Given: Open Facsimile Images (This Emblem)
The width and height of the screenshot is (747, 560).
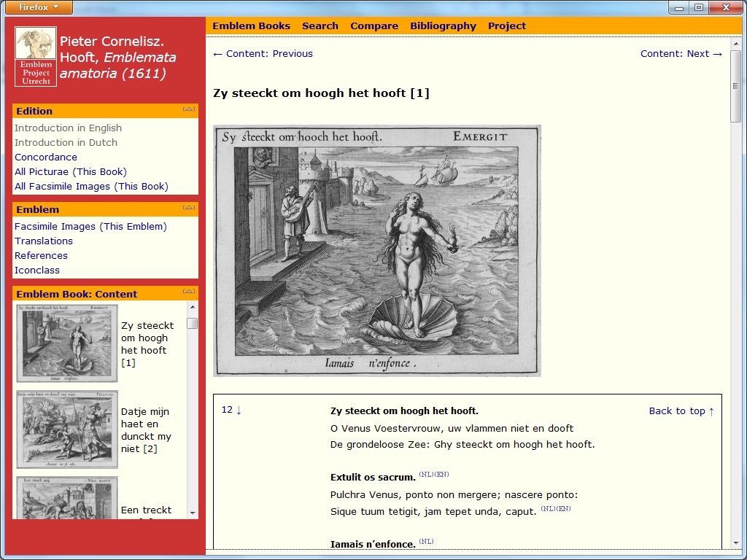Looking at the screenshot, I should pyautogui.click(x=90, y=227).
